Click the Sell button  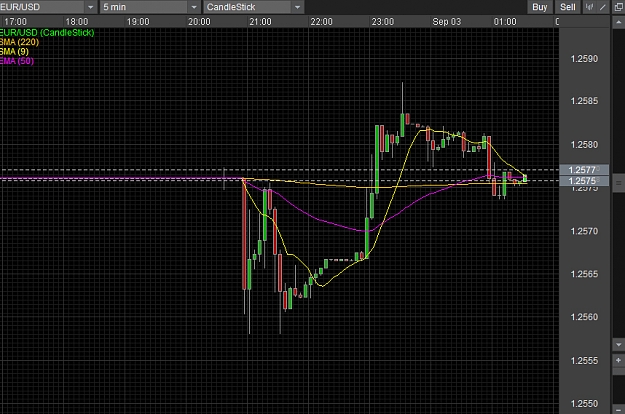pos(568,7)
